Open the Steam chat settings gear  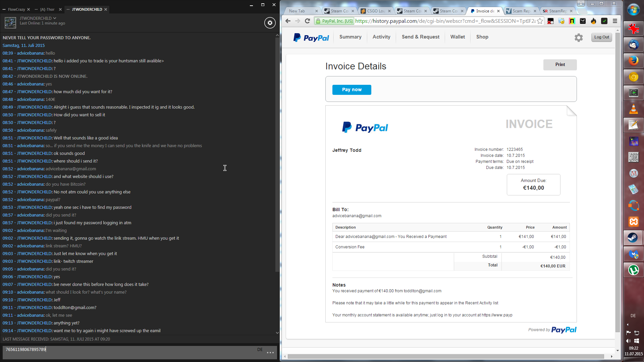pos(270,23)
